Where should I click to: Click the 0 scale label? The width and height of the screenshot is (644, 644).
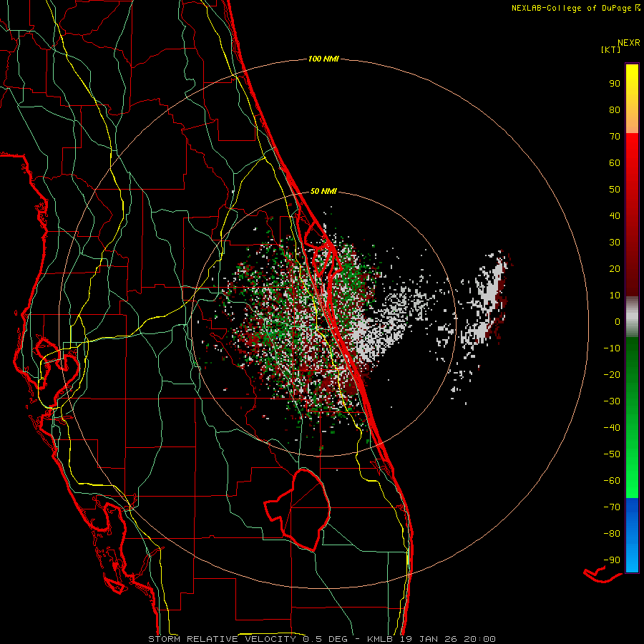tap(618, 322)
